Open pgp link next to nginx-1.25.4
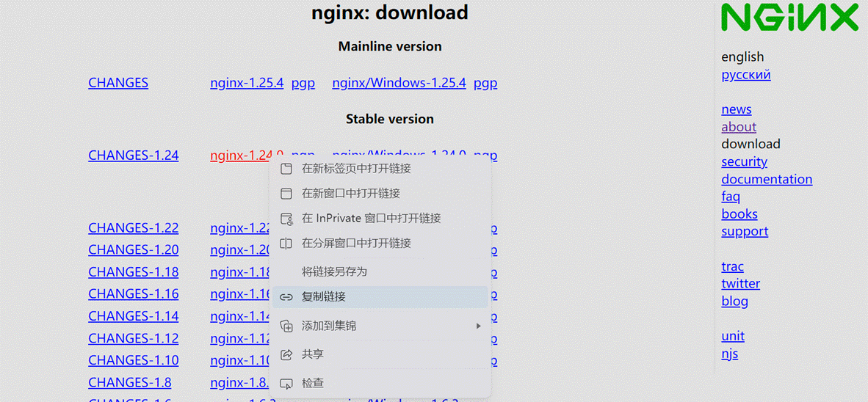 (303, 84)
